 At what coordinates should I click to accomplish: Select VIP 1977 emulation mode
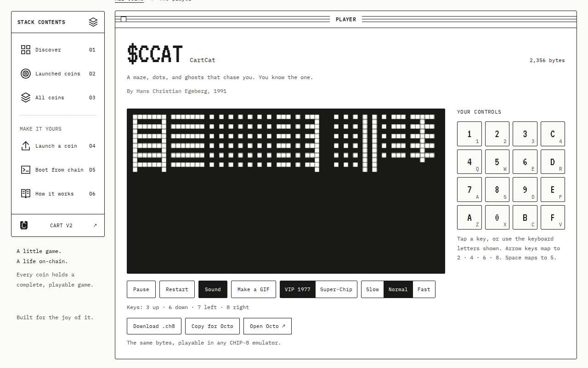click(x=298, y=289)
